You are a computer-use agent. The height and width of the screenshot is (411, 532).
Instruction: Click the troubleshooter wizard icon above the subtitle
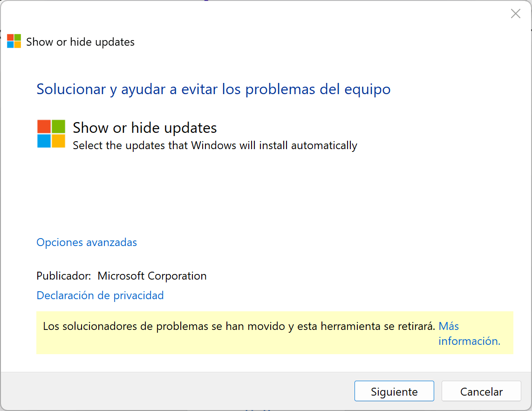[x=51, y=134]
